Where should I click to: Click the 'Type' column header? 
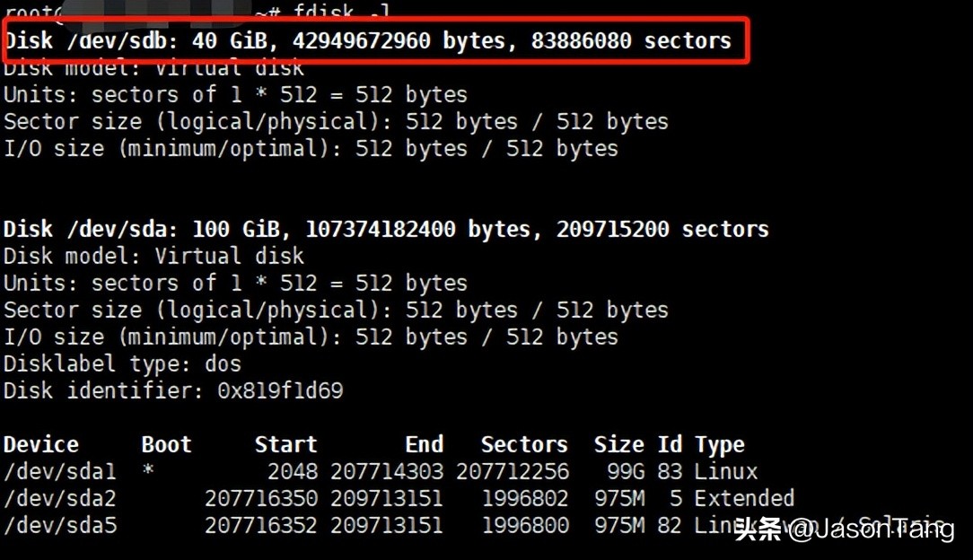pos(719,445)
